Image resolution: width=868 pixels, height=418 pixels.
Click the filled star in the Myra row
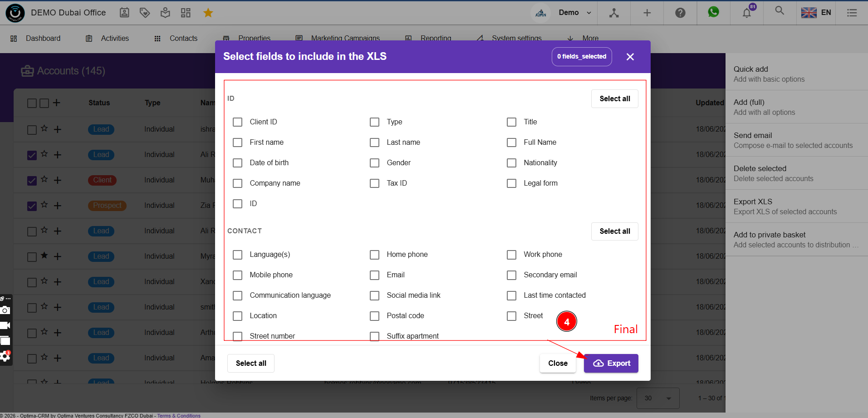pos(44,256)
